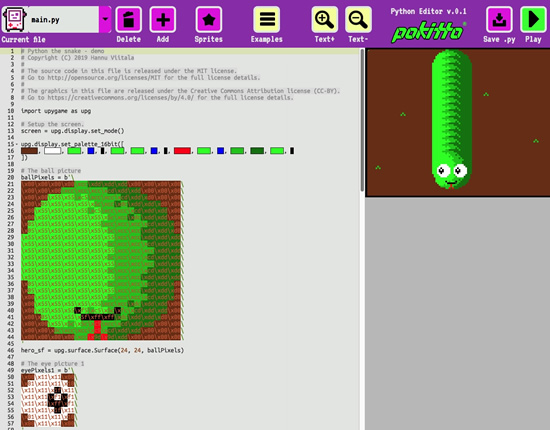Click the snake game preview screen
The image size is (550, 430).
pos(458,122)
